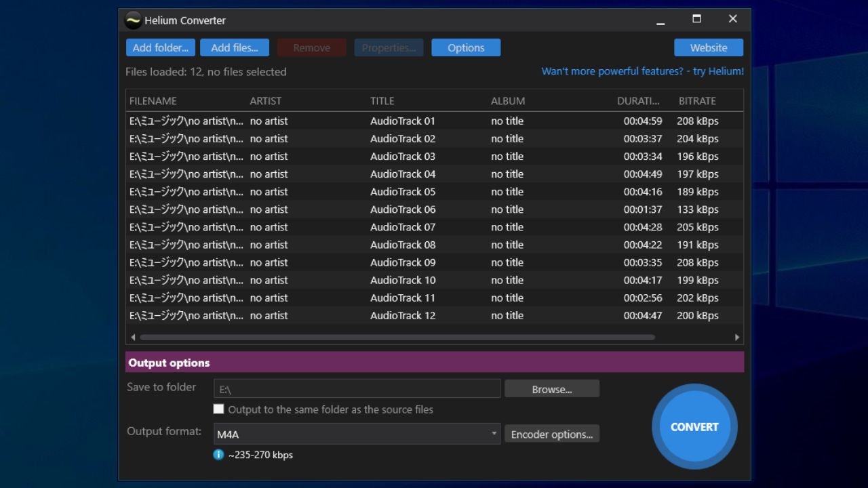
Task: Sort by the ARTIST column header
Action: (x=265, y=101)
